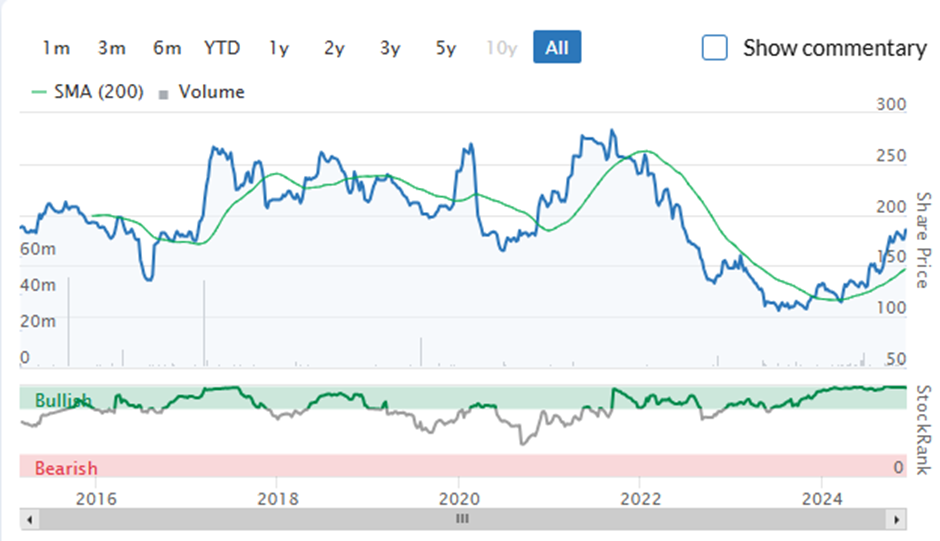Click the 100 share price axis value
This screenshot has width=940, height=541.
tap(891, 308)
